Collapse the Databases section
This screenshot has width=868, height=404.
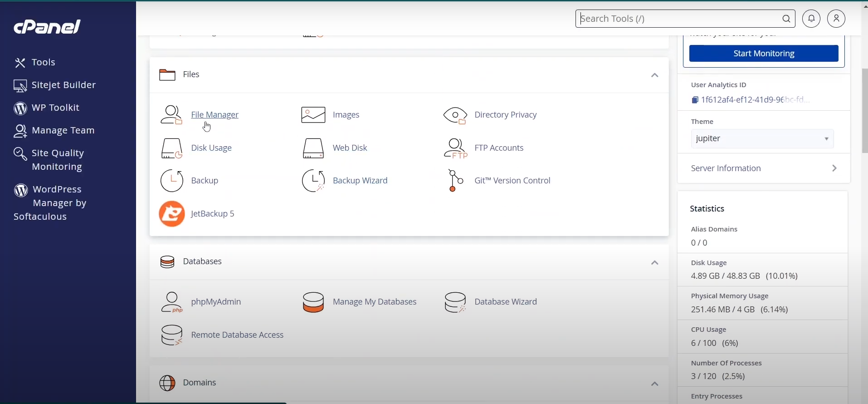pos(655,263)
